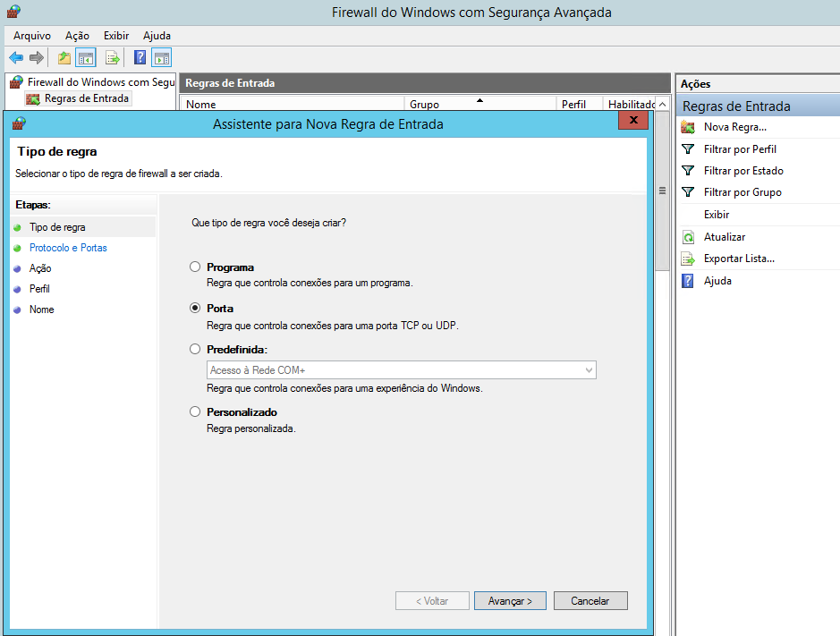Click the Tipo de regra step
This screenshot has width=840, height=636.
(57, 227)
